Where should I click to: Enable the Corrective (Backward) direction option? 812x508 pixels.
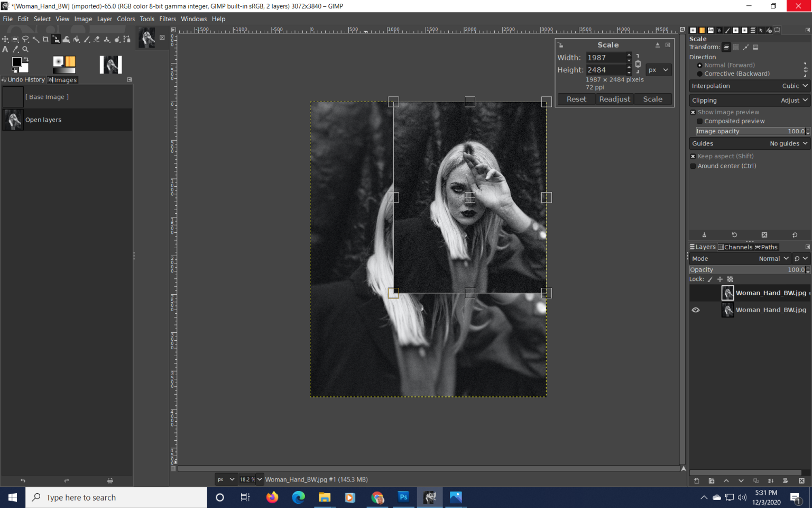700,74
